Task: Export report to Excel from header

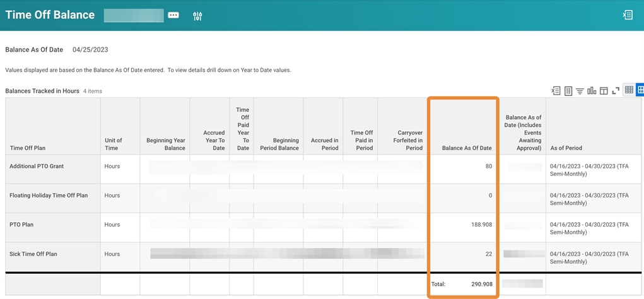Action: coord(628,15)
